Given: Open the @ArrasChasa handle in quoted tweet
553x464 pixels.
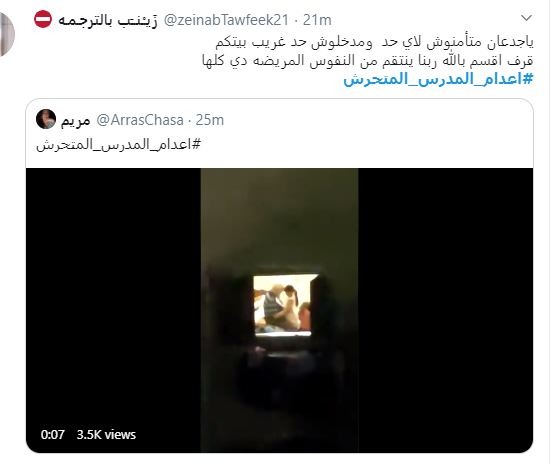Looking at the screenshot, I should pos(140,120).
